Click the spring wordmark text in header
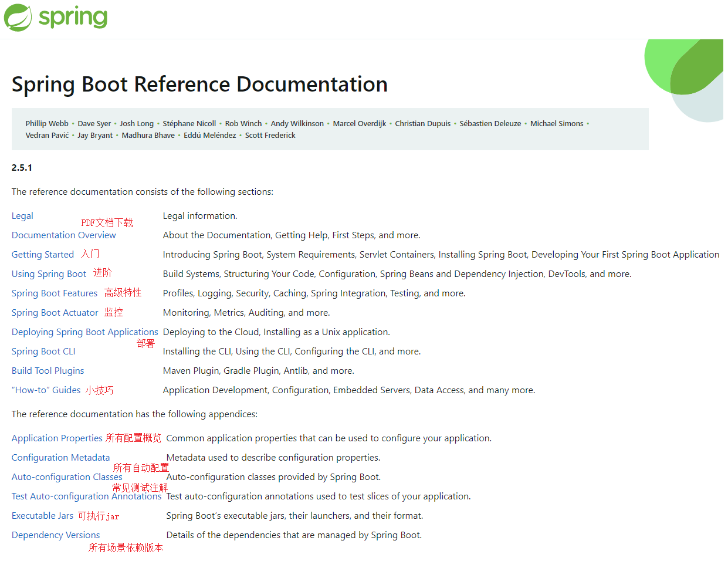 click(x=73, y=17)
